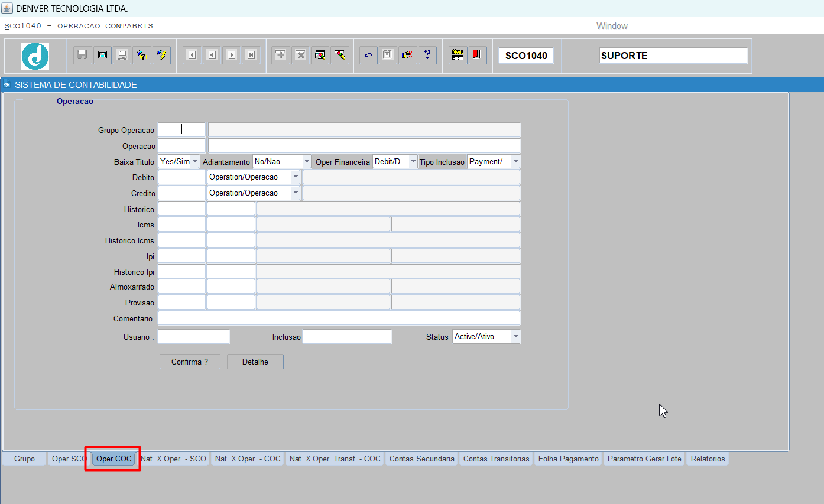Go to the first record icon
824x504 pixels.
[192, 55]
